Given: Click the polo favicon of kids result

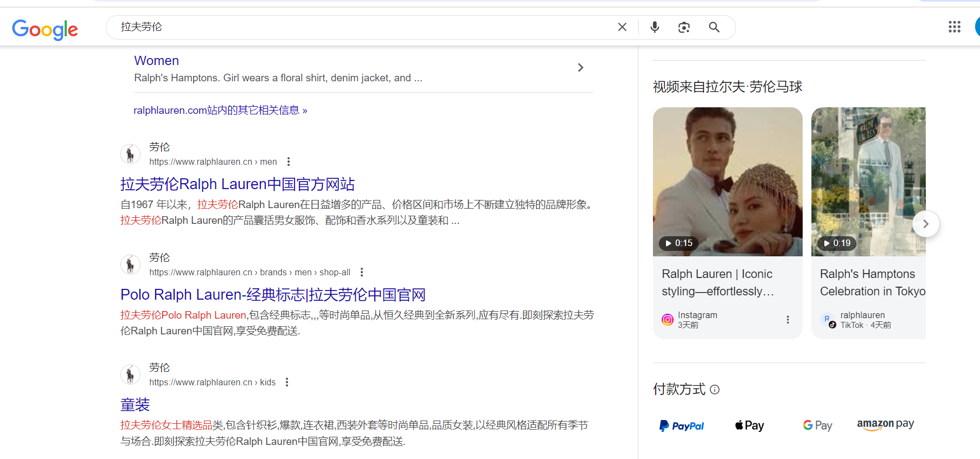Looking at the screenshot, I should click(x=130, y=375).
